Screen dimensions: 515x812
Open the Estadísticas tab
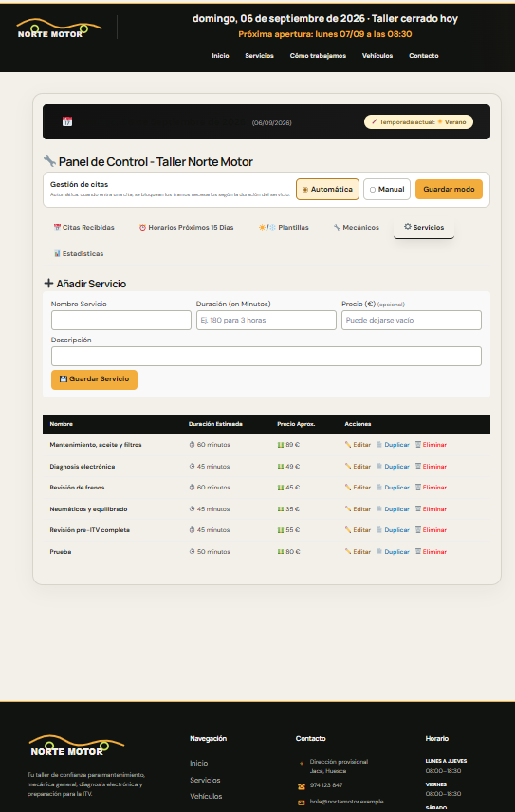click(x=79, y=254)
